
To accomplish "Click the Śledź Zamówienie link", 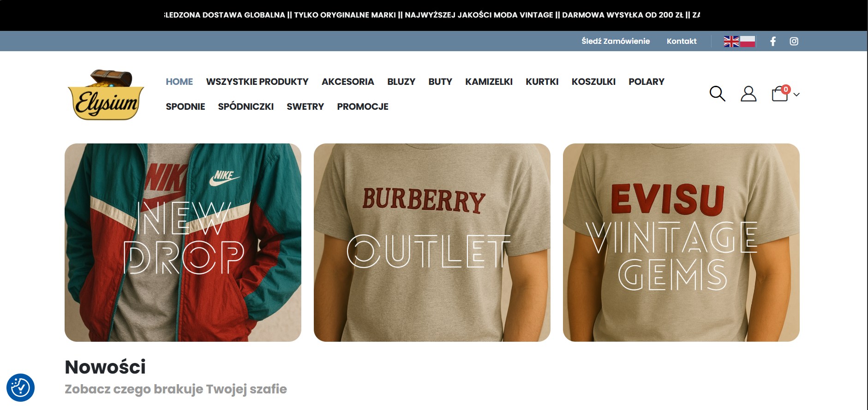I will (x=616, y=41).
